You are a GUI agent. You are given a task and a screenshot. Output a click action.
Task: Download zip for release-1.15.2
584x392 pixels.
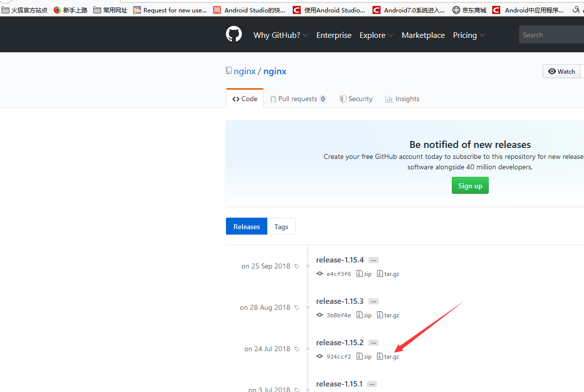[364, 356]
